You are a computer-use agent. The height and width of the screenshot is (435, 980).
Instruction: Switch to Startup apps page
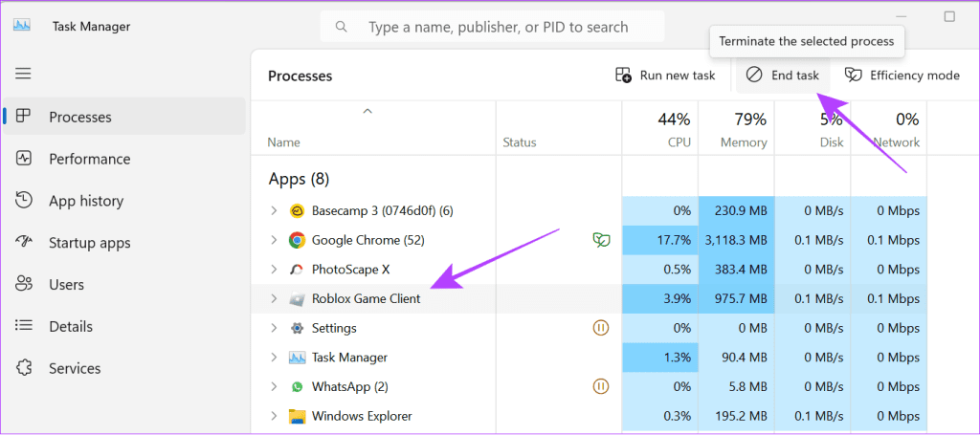pos(89,243)
